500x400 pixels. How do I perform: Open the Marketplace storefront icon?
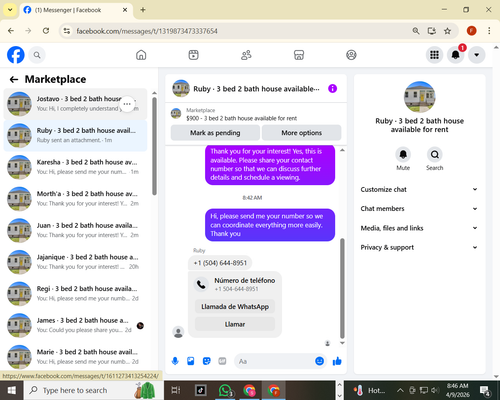point(299,55)
